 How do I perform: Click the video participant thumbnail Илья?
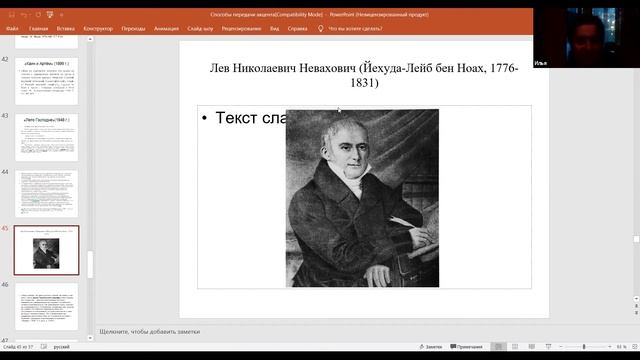[x=587, y=38]
